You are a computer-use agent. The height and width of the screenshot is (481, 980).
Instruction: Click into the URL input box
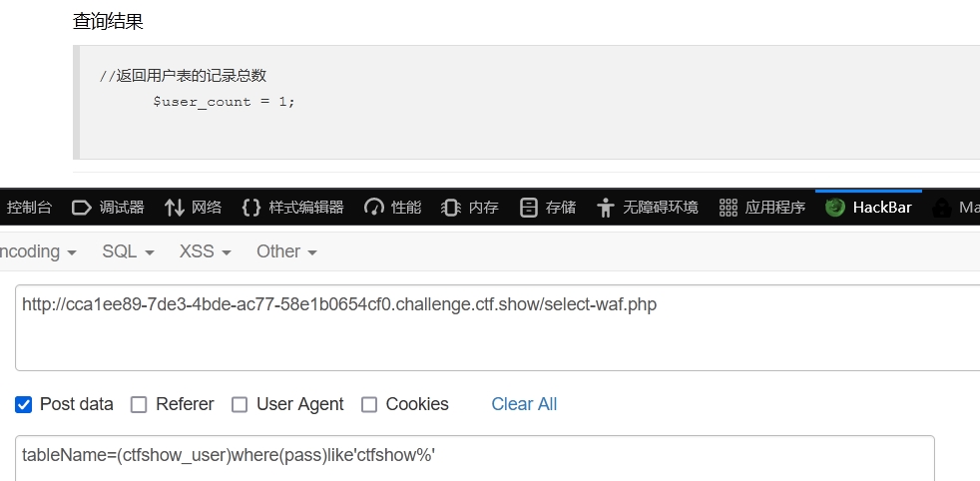(498, 328)
